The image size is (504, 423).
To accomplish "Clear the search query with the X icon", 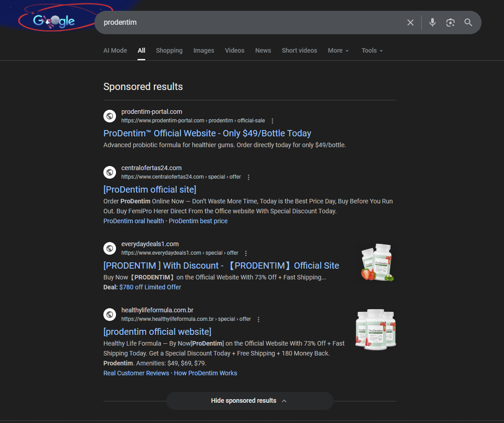I will point(410,22).
